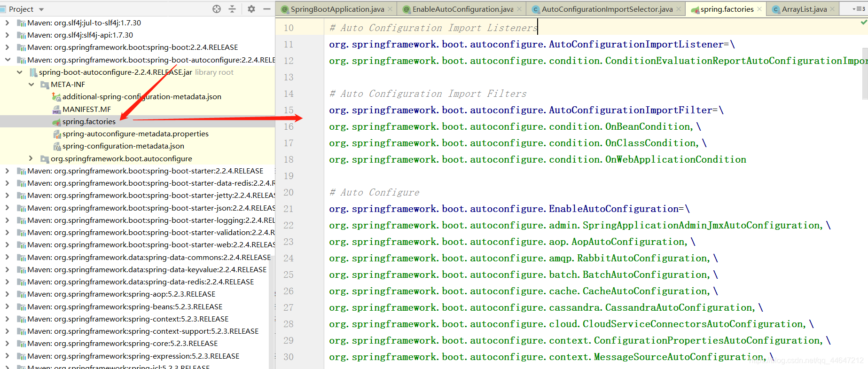Select Maven spring-data-commons:2.2.4.RELEASE

(x=149, y=257)
